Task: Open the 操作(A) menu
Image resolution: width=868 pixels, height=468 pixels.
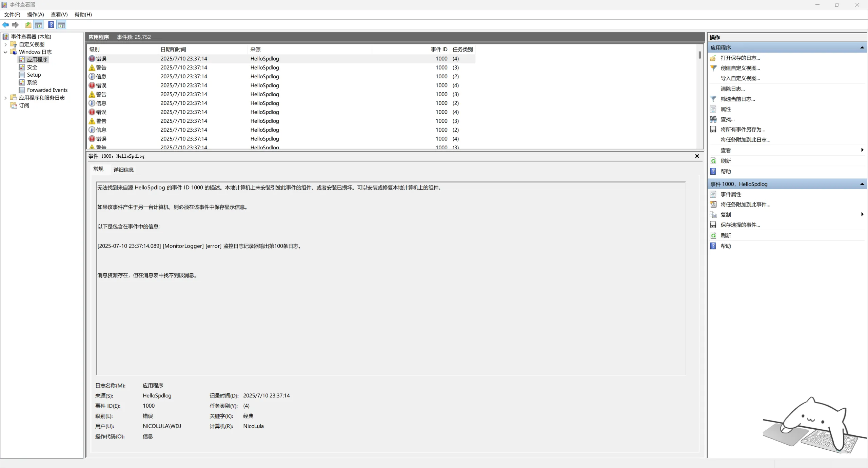Action: pos(35,15)
